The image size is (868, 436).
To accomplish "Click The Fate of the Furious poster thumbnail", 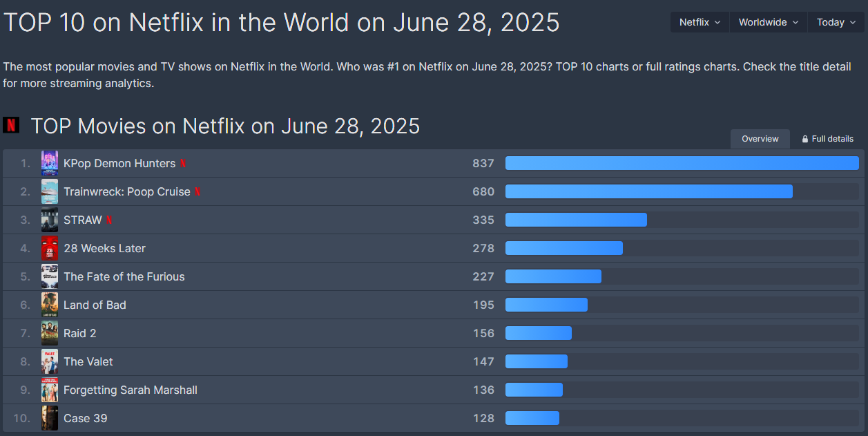I will [x=50, y=276].
